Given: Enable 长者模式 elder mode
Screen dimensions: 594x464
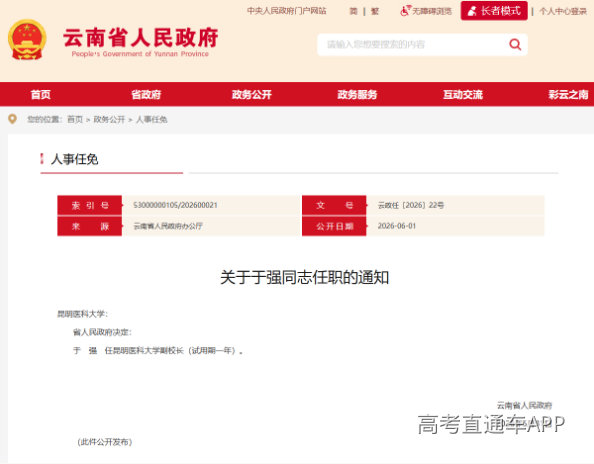Looking at the screenshot, I should click(494, 11).
